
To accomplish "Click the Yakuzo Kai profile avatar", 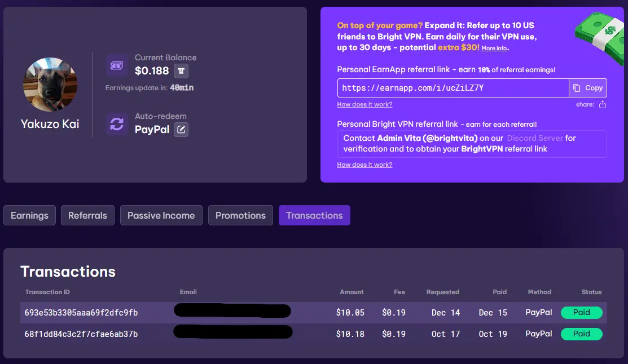I will [x=50, y=85].
